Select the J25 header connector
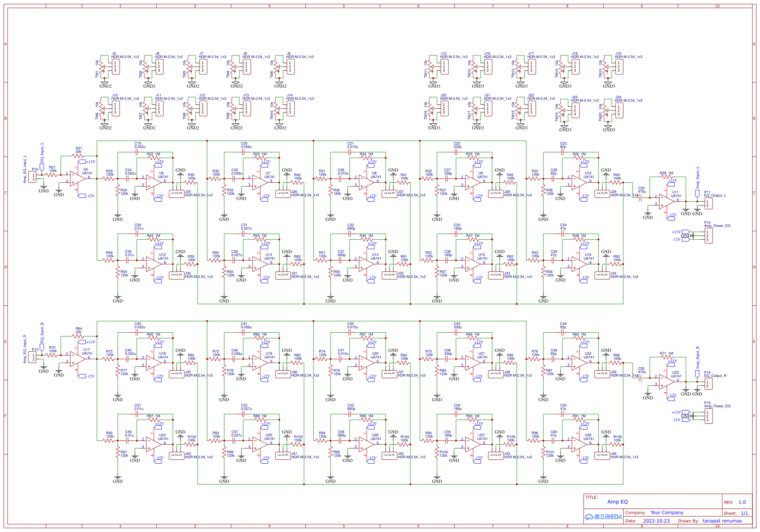 (x=177, y=194)
